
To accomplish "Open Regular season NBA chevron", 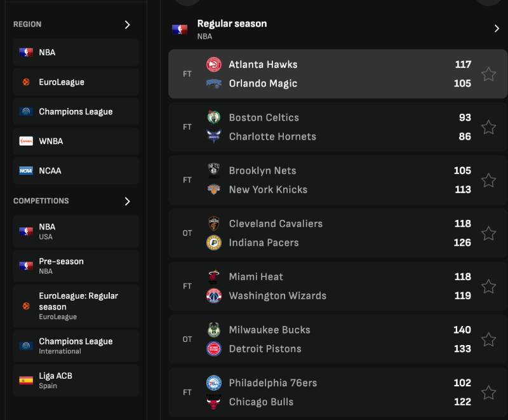I will (x=497, y=29).
